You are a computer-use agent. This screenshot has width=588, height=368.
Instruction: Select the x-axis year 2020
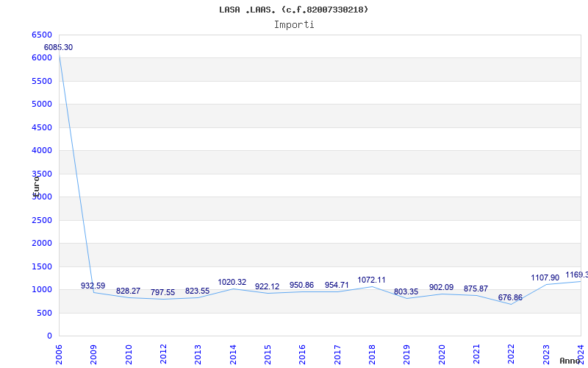442,355
